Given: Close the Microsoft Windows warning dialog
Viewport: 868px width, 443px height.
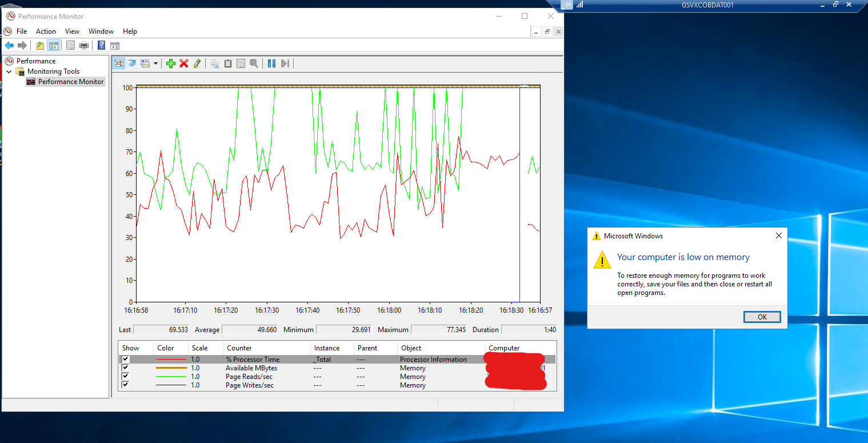Looking at the screenshot, I should (x=778, y=236).
